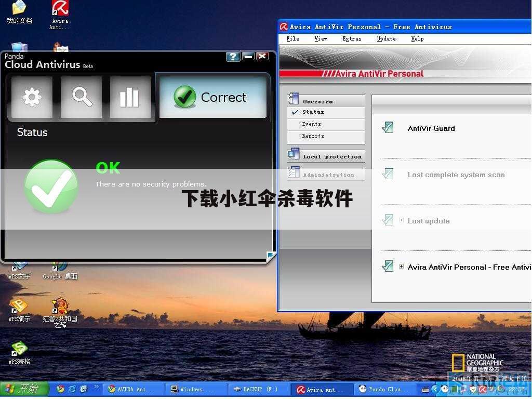Open Panda statistics bar chart icon
Image resolution: width=532 pixels, height=399 pixels.
coord(130,97)
